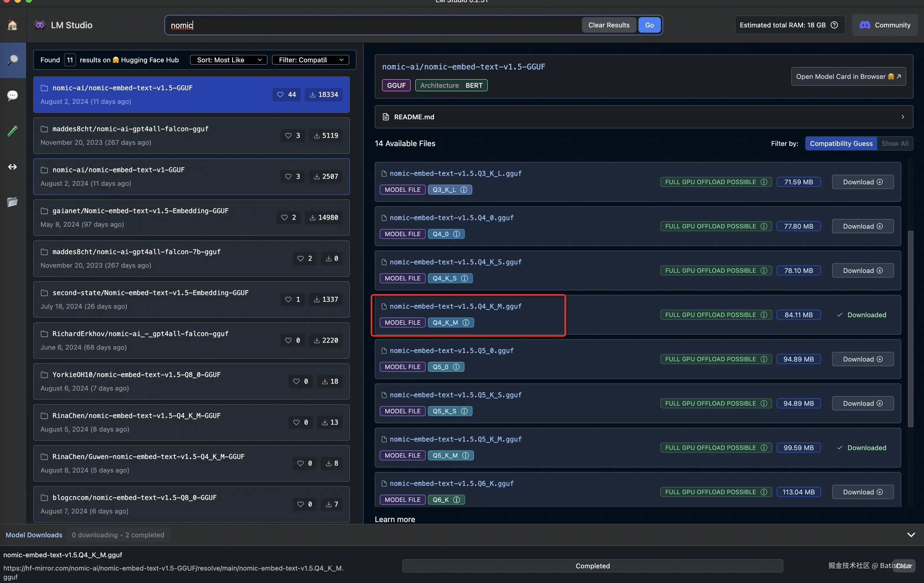924x583 pixels.
Task: Click the nomic search input field
Action: click(x=372, y=25)
